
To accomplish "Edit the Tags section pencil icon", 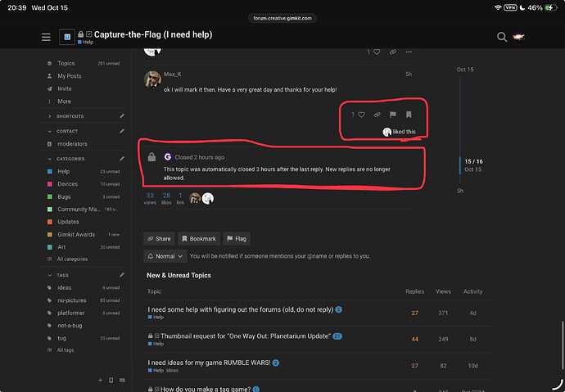I will point(122,275).
